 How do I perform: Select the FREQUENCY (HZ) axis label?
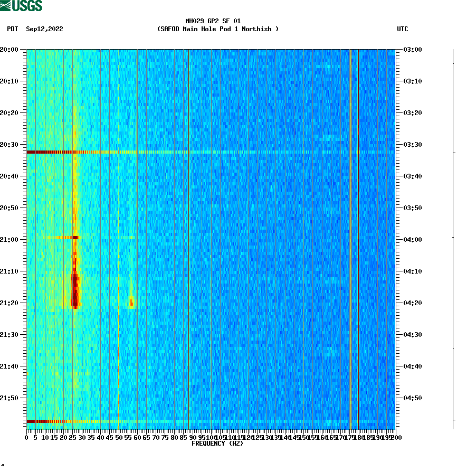click(x=217, y=444)
